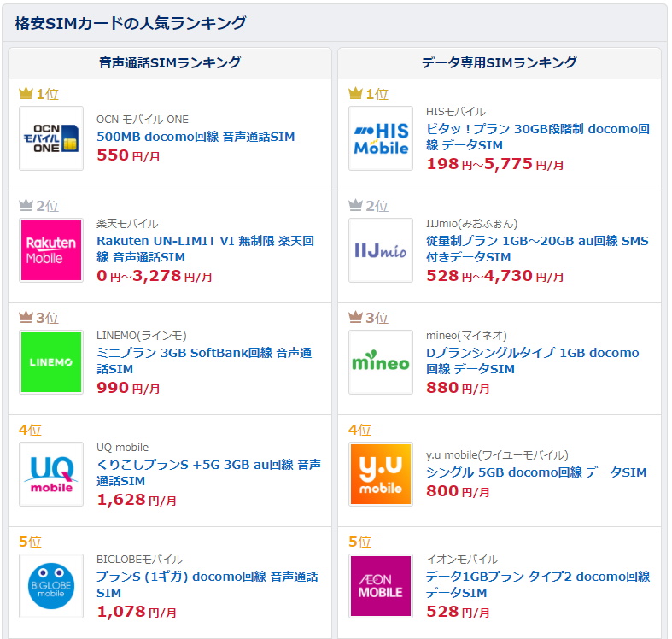Click the 990 円/月 price
The width and height of the screenshot is (672, 639).
tap(128, 388)
